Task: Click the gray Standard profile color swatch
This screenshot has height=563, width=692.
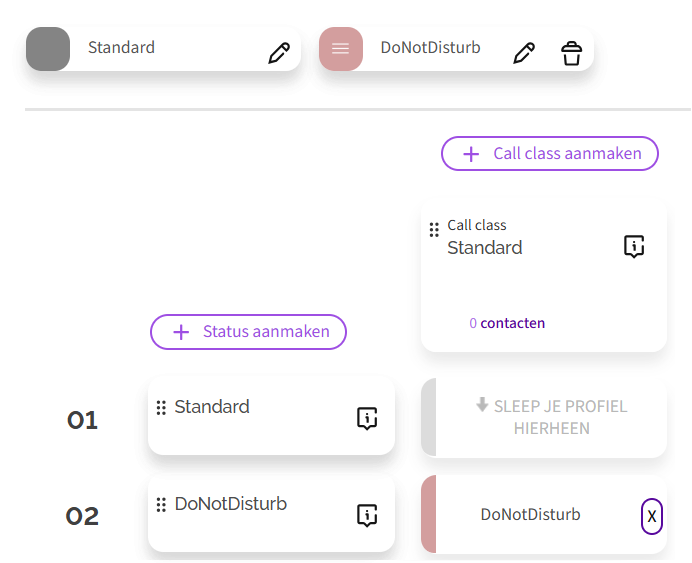Action: [x=48, y=48]
